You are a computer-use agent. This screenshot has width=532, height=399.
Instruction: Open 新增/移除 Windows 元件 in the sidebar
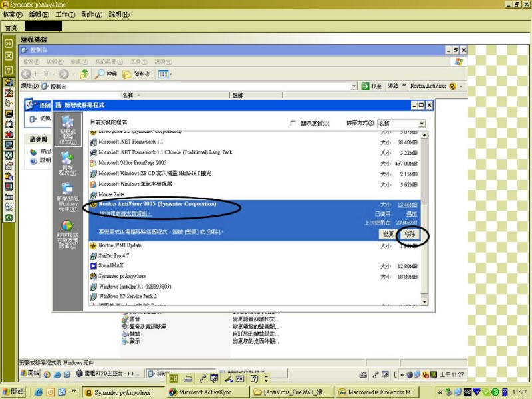click(x=68, y=197)
